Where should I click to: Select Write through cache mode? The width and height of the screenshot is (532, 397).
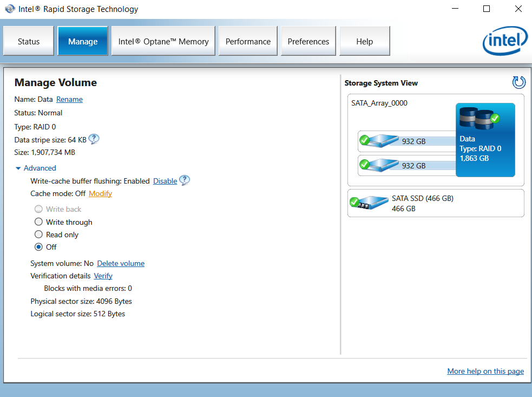(38, 222)
